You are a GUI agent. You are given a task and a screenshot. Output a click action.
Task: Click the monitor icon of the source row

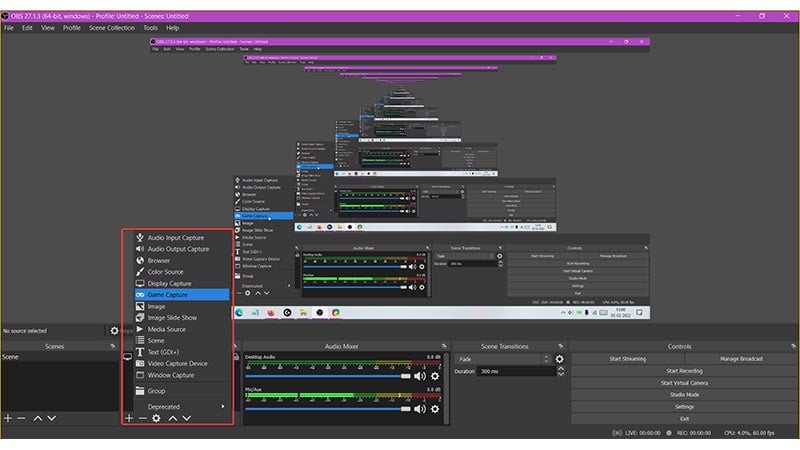pyautogui.click(x=128, y=357)
